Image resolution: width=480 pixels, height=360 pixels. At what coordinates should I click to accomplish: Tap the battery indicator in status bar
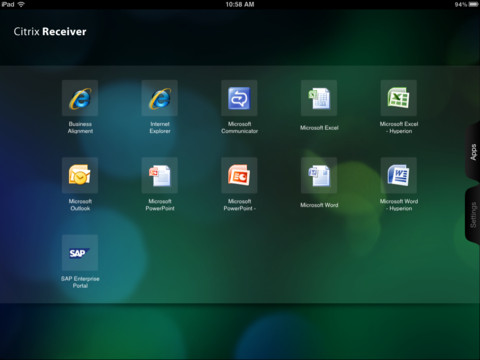474,4
